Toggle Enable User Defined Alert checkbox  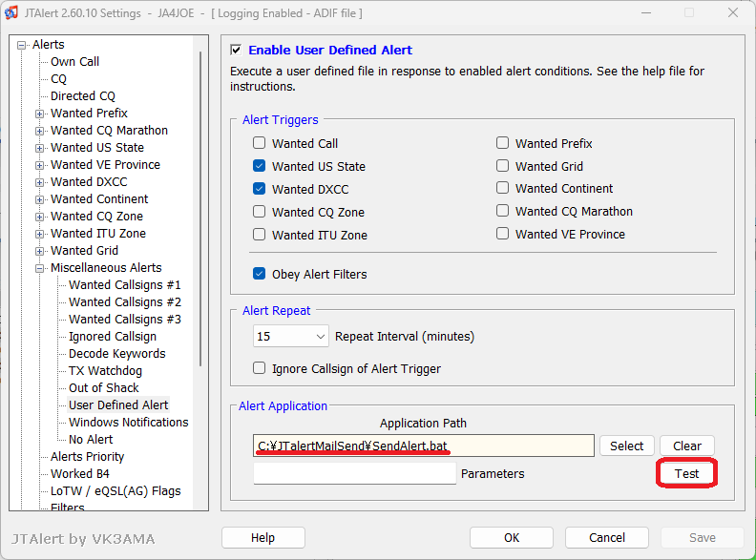click(236, 51)
